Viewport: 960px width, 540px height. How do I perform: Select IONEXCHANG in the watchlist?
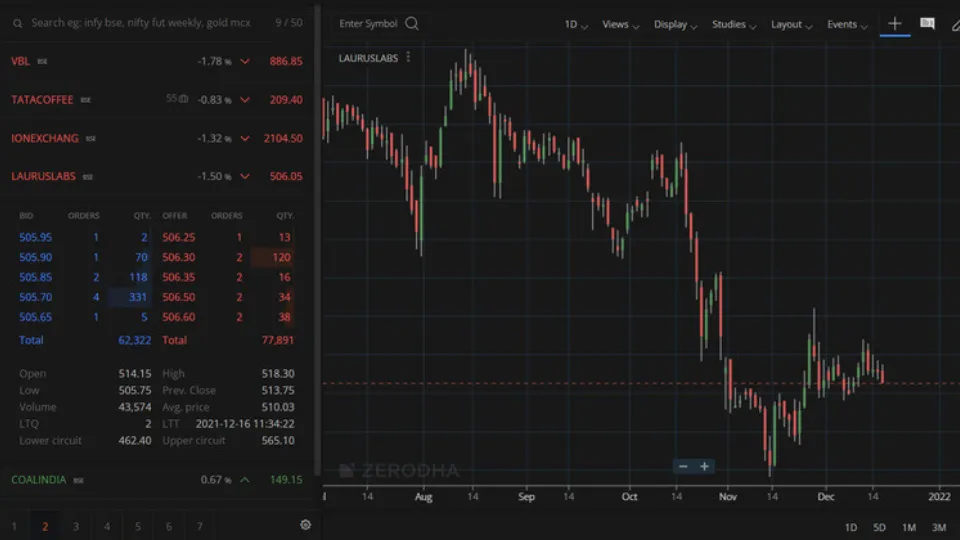pyautogui.click(x=45, y=138)
